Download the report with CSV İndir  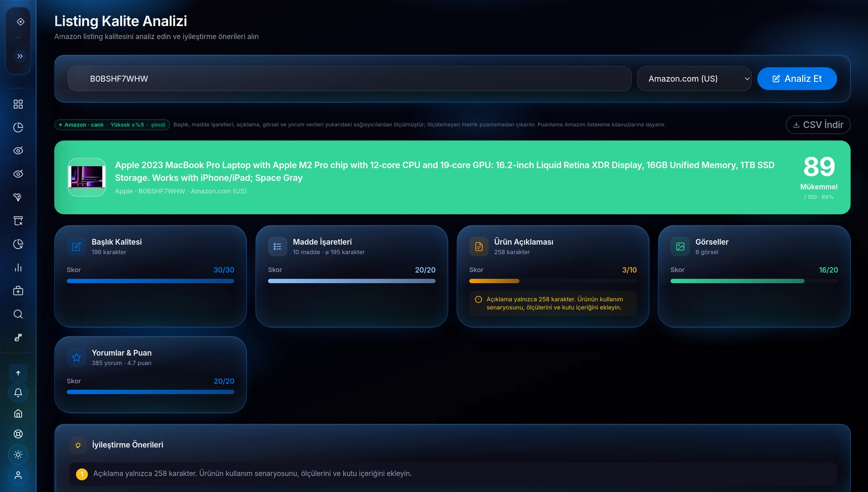pyautogui.click(x=818, y=125)
